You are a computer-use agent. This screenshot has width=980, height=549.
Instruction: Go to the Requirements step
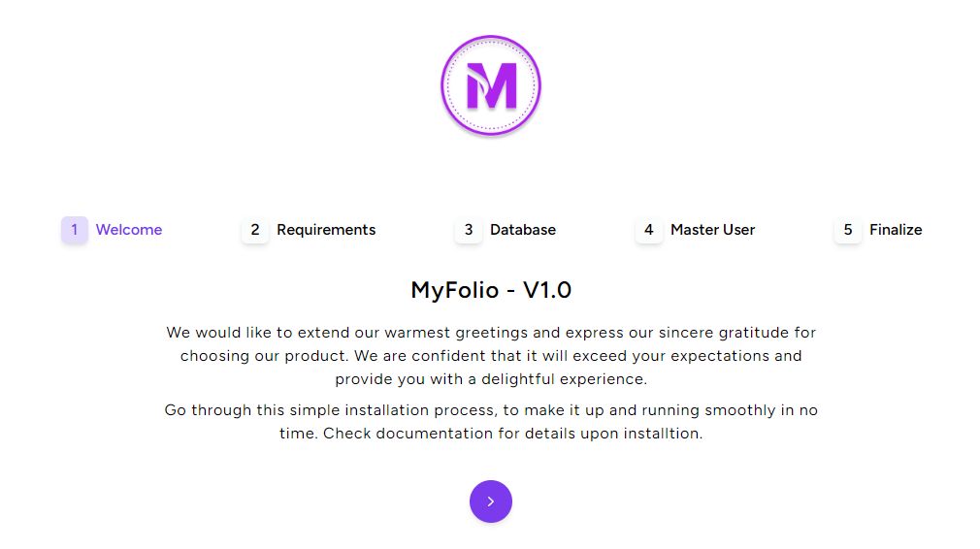[326, 230]
